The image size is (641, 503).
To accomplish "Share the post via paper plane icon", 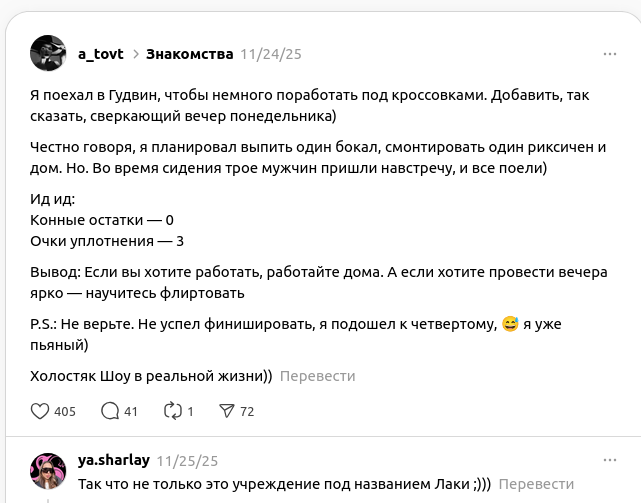I will click(x=226, y=411).
